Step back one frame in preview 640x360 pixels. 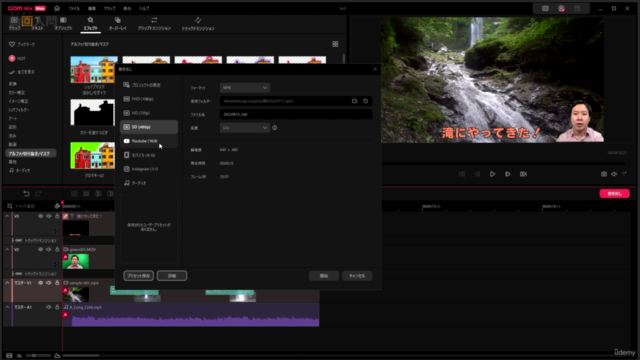[x=477, y=174]
